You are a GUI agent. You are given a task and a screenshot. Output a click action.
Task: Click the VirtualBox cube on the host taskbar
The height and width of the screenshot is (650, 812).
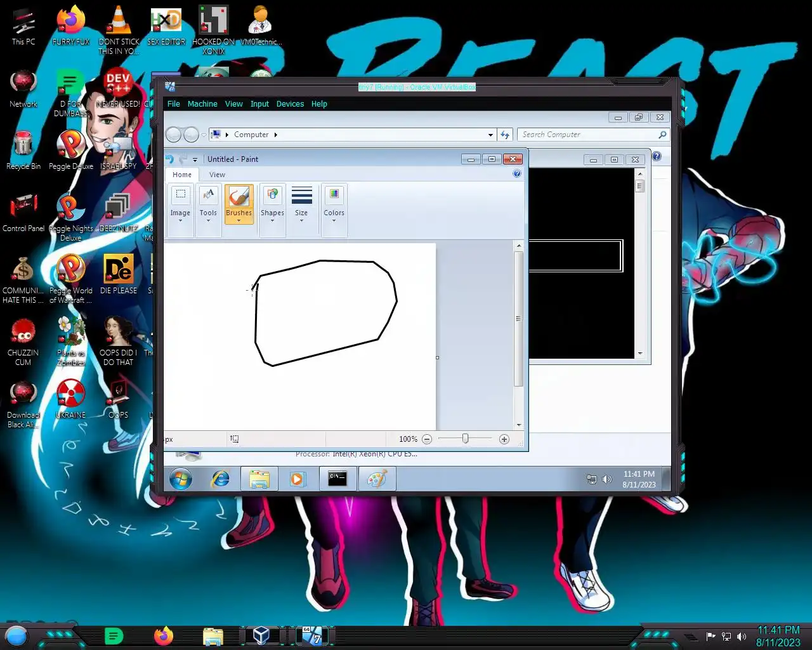[261, 635]
